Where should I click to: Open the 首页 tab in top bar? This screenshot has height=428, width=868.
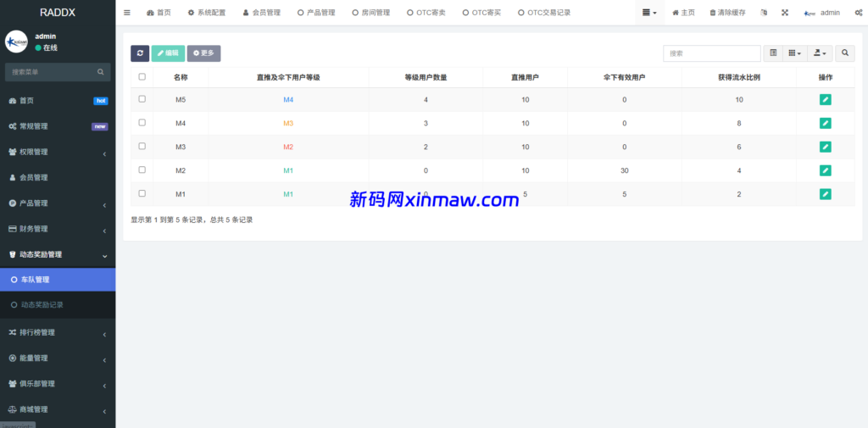pos(159,13)
